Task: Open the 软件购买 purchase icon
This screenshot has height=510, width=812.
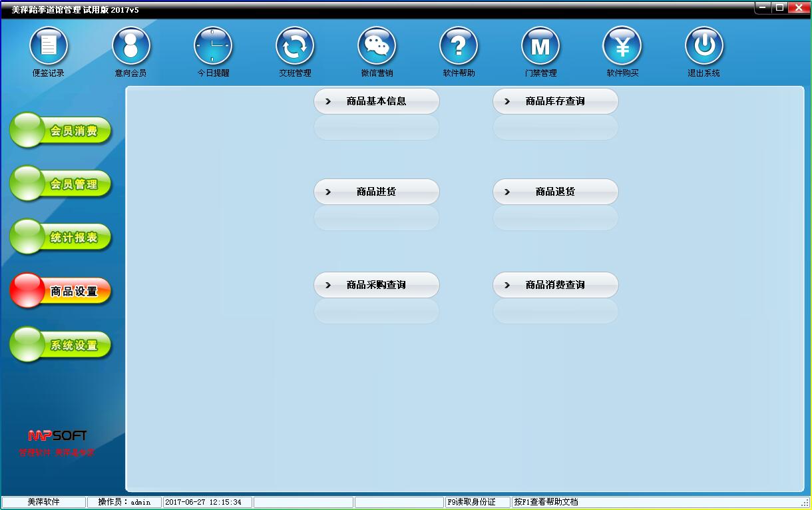Action: [622, 45]
